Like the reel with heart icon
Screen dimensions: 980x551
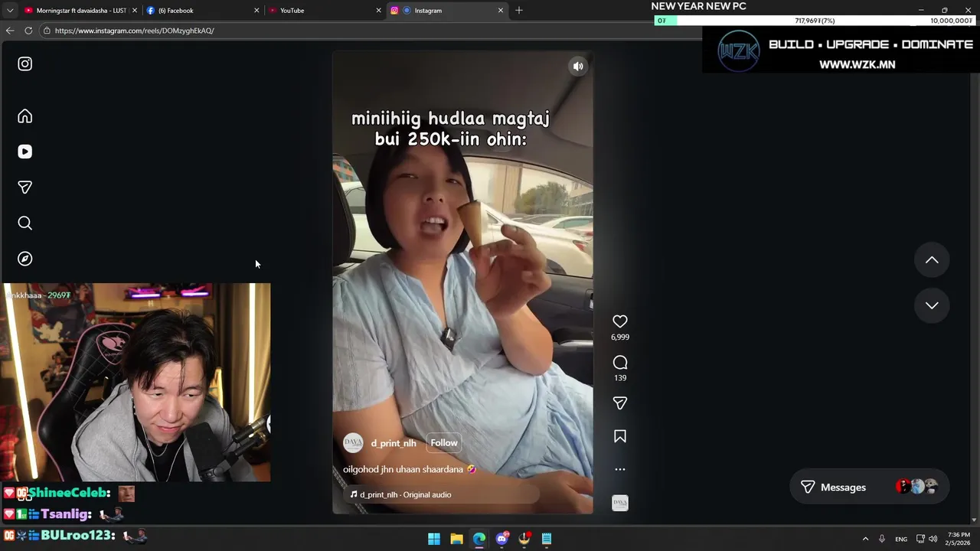pyautogui.click(x=620, y=321)
